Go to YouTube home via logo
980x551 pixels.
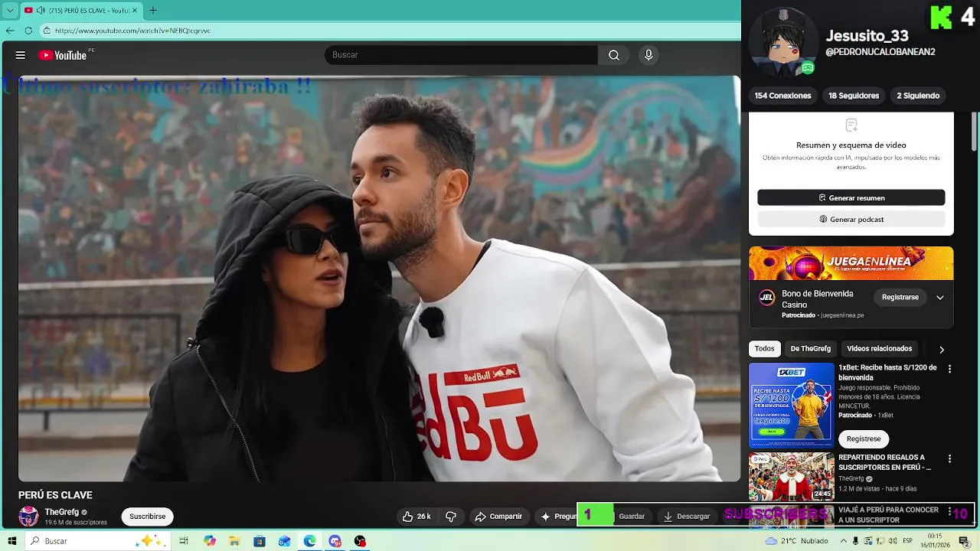click(x=63, y=55)
